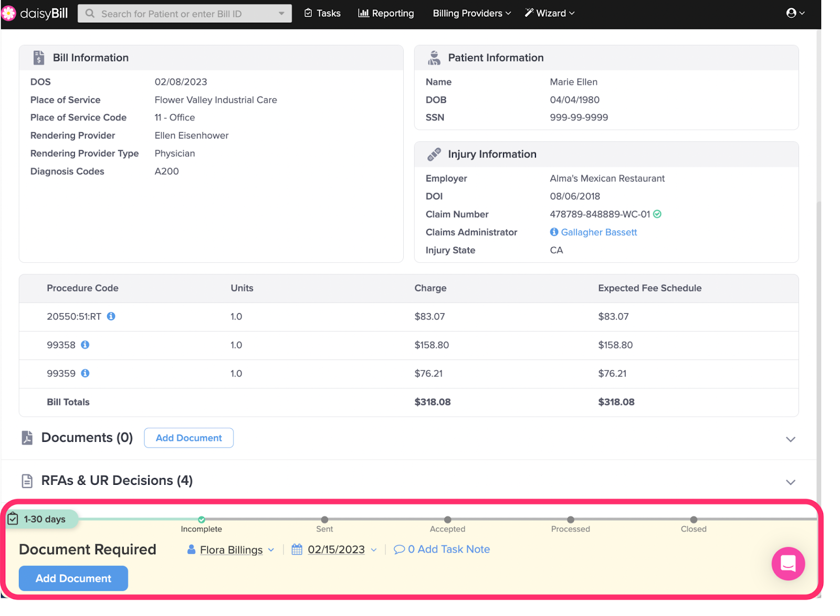
Task: Open the Flora Billings assignee dropdown
Action: point(231,550)
